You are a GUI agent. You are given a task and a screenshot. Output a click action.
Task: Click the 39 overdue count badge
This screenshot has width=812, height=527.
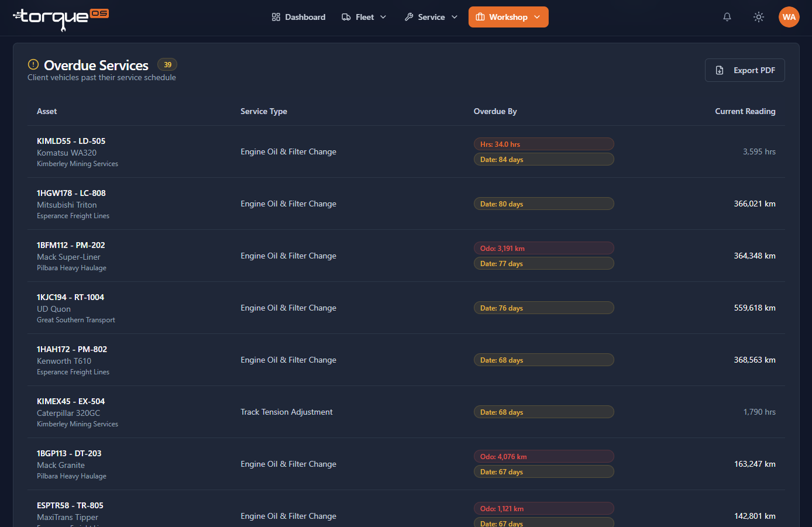click(167, 64)
